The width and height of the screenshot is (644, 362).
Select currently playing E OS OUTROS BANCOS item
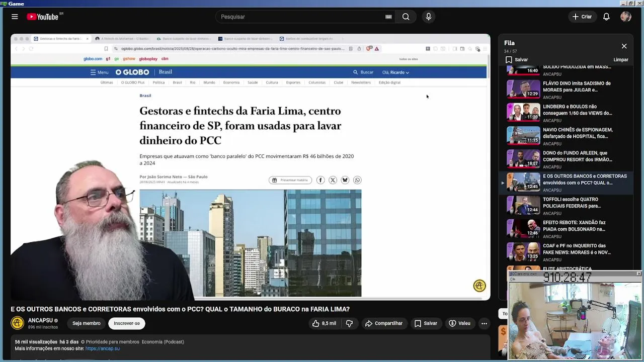[566, 183]
